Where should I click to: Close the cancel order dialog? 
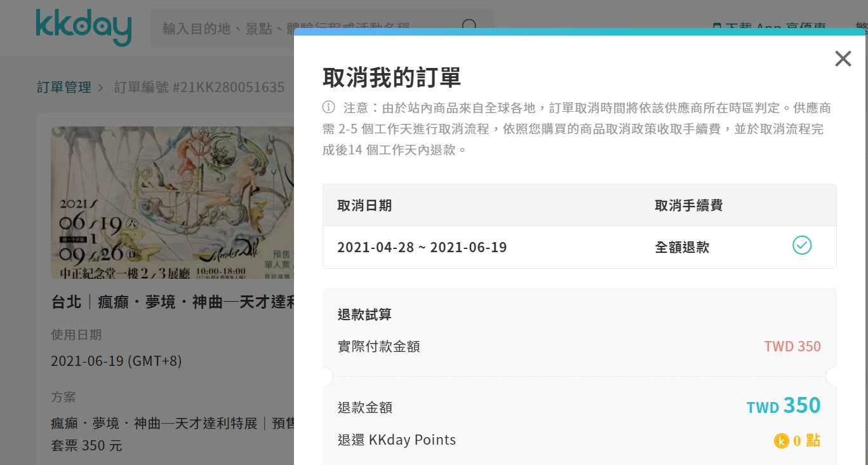tap(843, 59)
